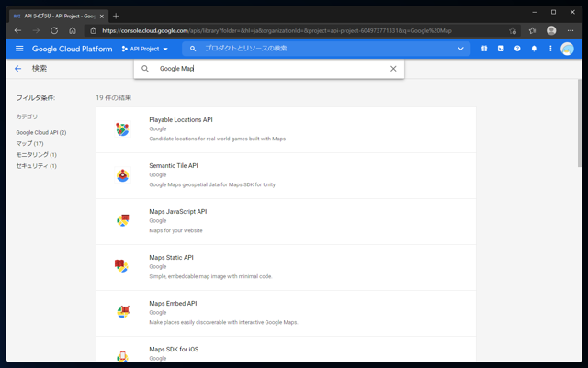
Task: Filter by セキュリティ (1) category
Action: [36, 166]
